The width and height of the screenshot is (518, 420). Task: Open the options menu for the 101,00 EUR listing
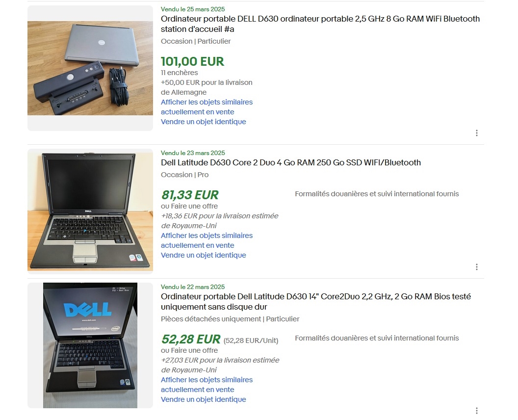[476, 133]
